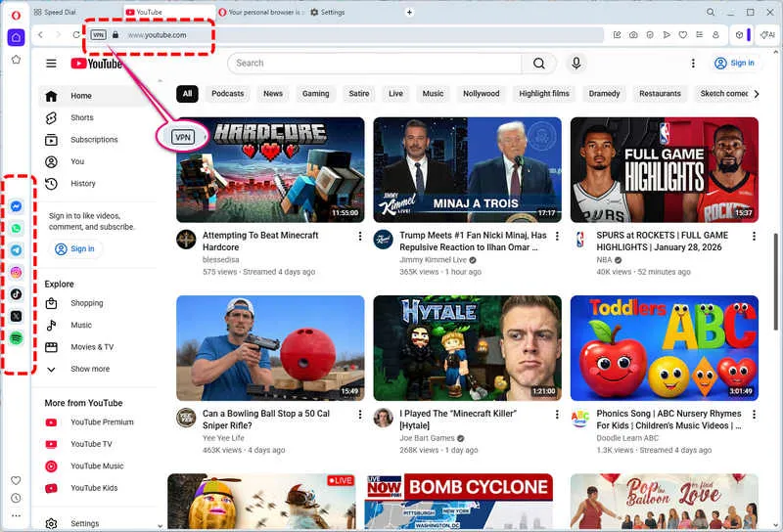Open TikTok in the Opera sidebar
Viewport: 783px width, 532px height.
point(16,294)
